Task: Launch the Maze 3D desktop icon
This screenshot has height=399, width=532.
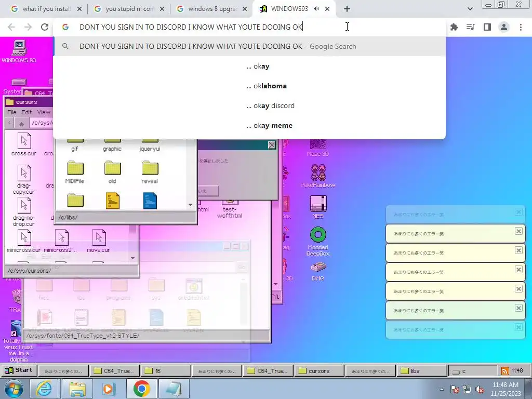Action: [x=318, y=148]
